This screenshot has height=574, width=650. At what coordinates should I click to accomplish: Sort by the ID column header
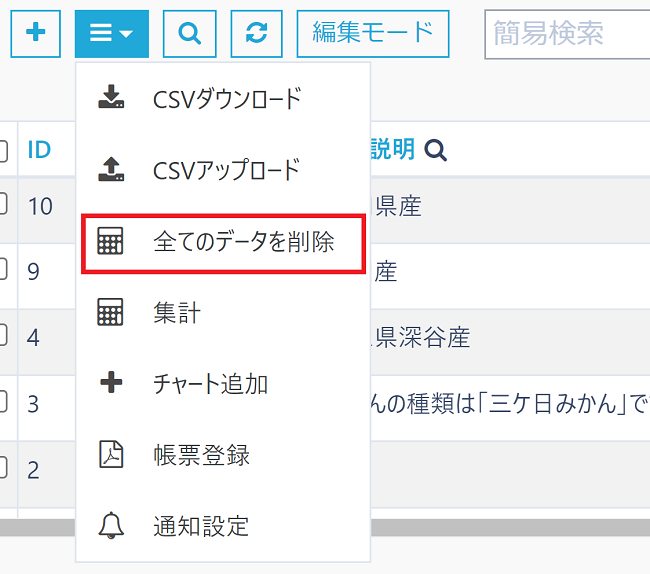[39, 150]
